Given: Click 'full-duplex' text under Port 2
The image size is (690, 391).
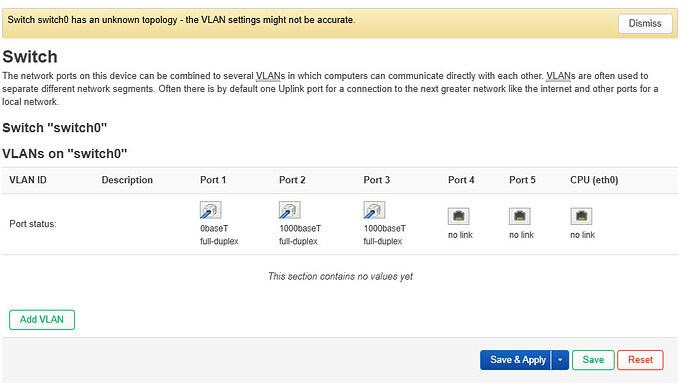Looking at the screenshot, I should [x=298, y=241].
